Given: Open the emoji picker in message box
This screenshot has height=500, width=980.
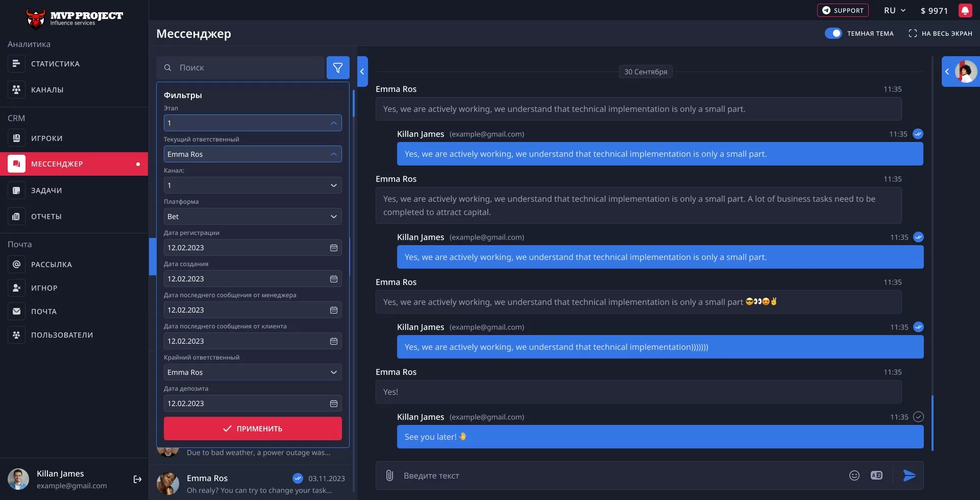Looking at the screenshot, I should 854,475.
